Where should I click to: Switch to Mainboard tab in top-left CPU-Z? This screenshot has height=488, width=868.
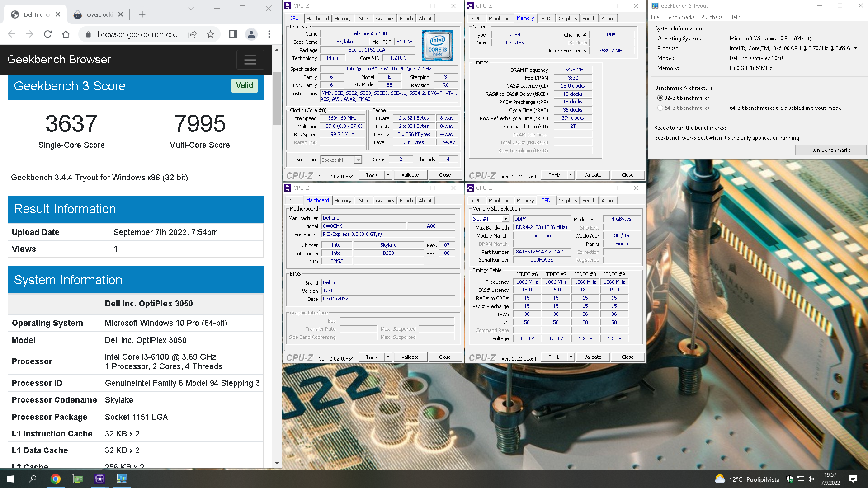(317, 19)
